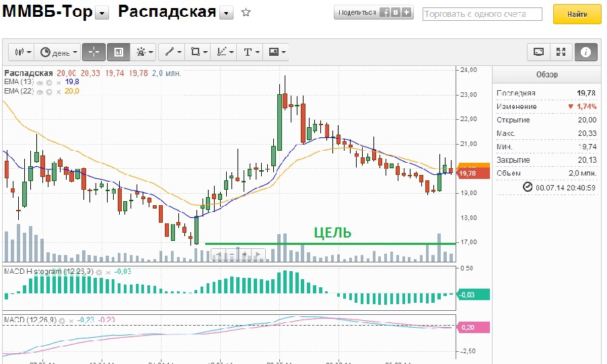Focus the Торговать с одного счета field
Screen dimensions: 607x364
483,14
